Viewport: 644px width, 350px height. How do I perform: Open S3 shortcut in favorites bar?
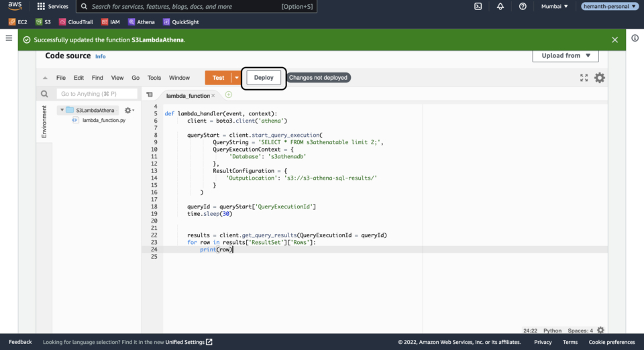43,22
